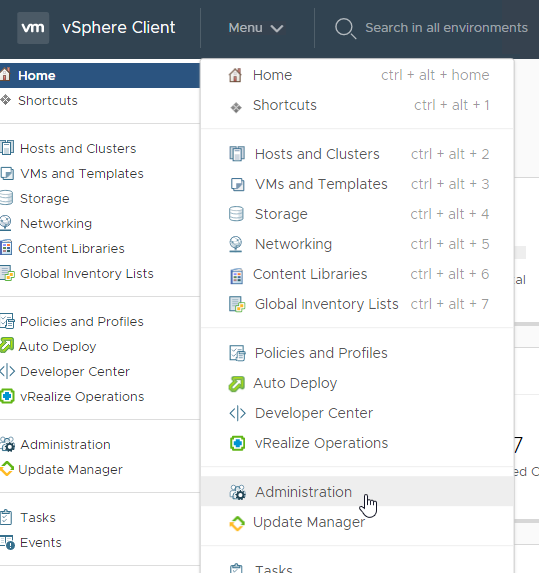Screen dimensions: 539x573
Task: Open vRealize Operations label in sidebar
Action: click(82, 396)
